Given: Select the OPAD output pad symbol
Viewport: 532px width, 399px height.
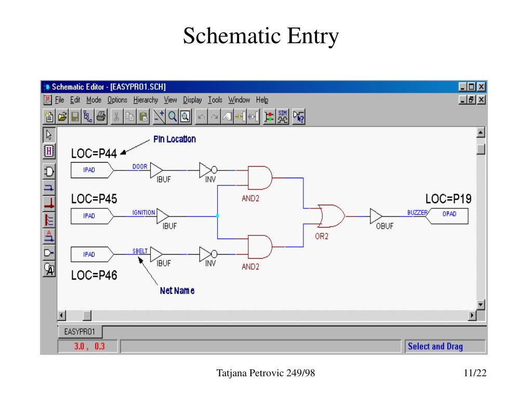Looking at the screenshot, I should click(448, 215).
